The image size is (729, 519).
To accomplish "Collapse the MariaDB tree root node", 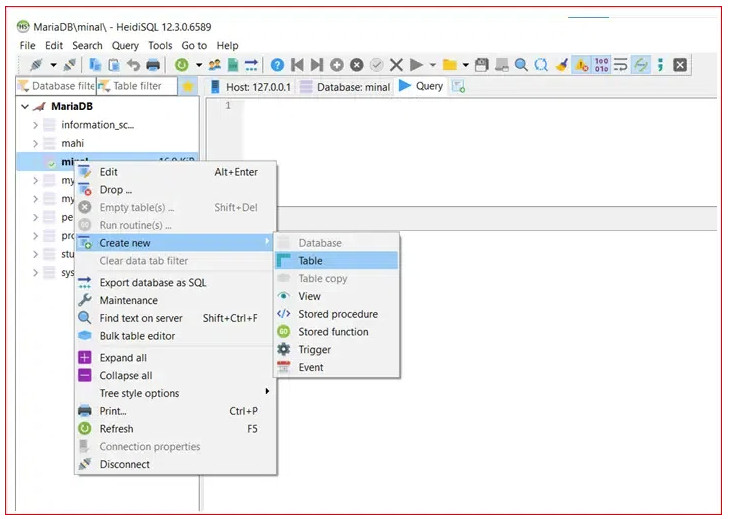I will click(25, 106).
